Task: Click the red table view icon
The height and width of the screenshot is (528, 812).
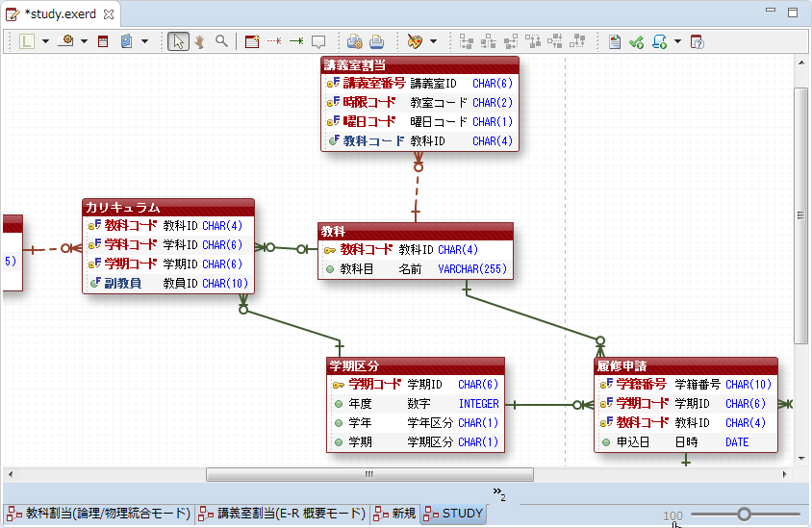Action: pos(103,41)
